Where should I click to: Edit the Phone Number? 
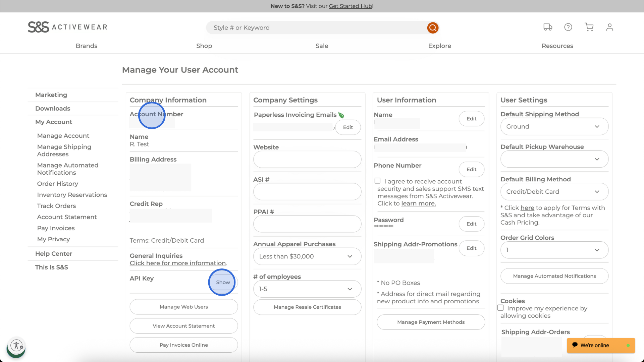pos(471,169)
